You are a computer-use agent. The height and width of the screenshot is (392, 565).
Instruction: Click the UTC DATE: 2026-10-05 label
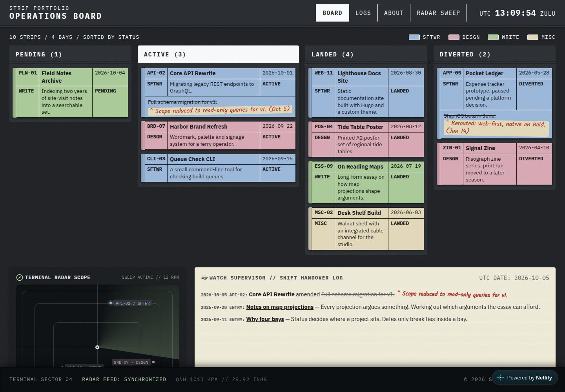pyautogui.click(x=514, y=278)
